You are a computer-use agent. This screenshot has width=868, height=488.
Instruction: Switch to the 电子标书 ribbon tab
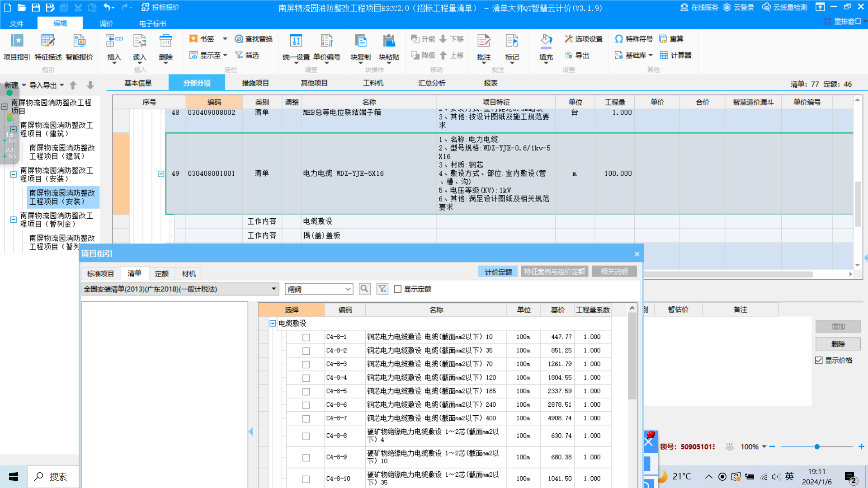[x=153, y=23]
